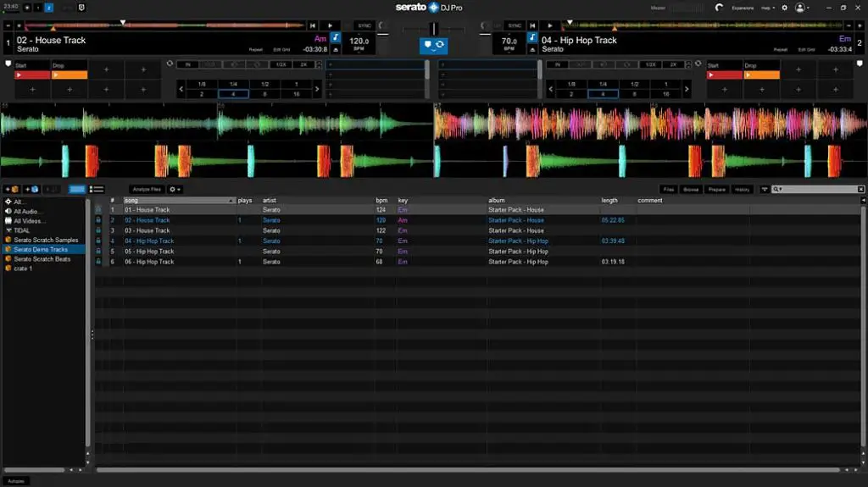The height and width of the screenshot is (487, 868).
Task: Enable SYNC on deck 2
Action: tap(515, 25)
